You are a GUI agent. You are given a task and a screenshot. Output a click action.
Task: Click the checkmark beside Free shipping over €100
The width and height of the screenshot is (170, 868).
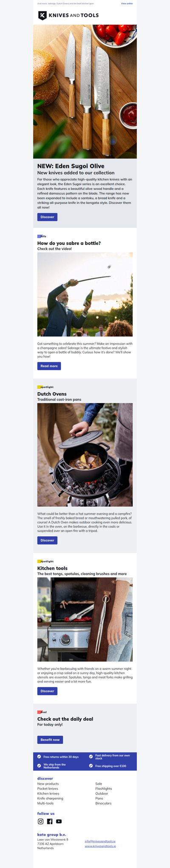click(91, 766)
